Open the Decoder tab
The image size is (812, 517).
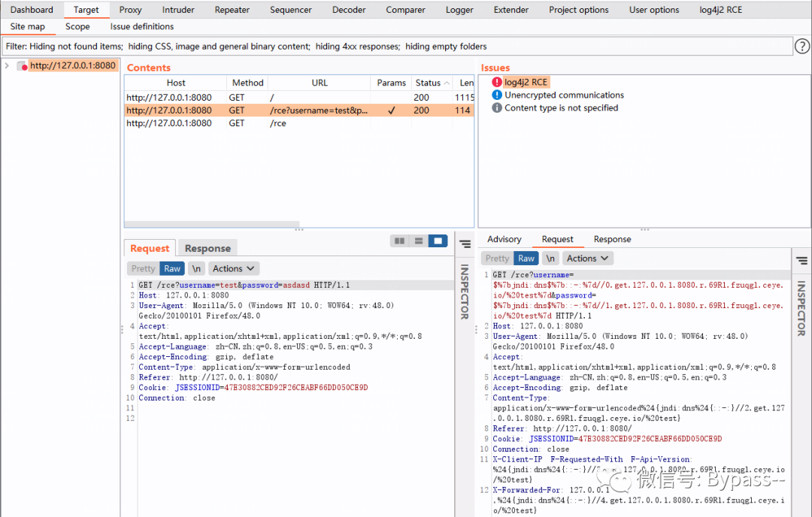[x=349, y=10]
